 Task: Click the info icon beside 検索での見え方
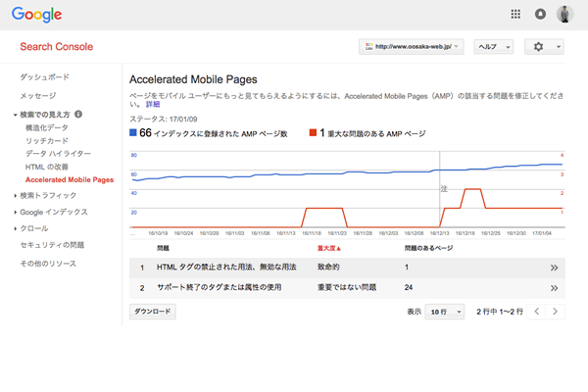[78, 114]
